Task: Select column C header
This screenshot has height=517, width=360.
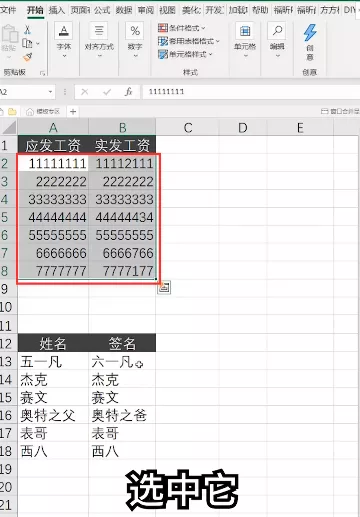Action: coord(188,128)
